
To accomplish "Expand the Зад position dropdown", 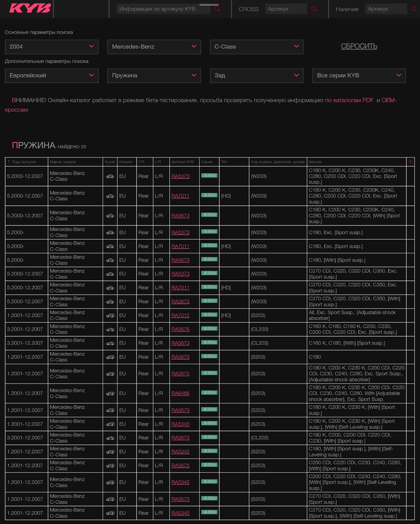I will tap(257, 76).
